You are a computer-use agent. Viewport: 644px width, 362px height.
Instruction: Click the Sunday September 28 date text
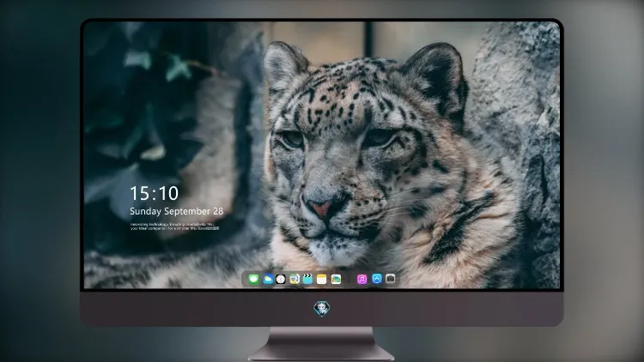[177, 211]
